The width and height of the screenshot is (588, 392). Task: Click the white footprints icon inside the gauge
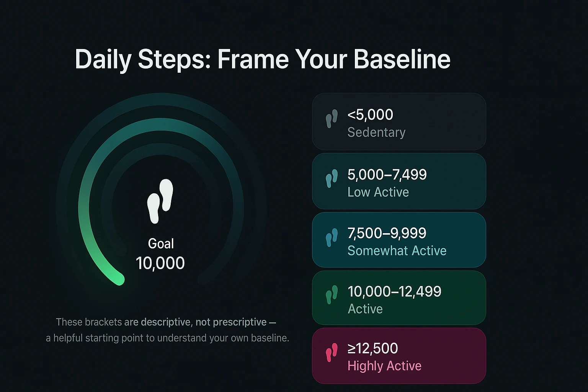160,201
